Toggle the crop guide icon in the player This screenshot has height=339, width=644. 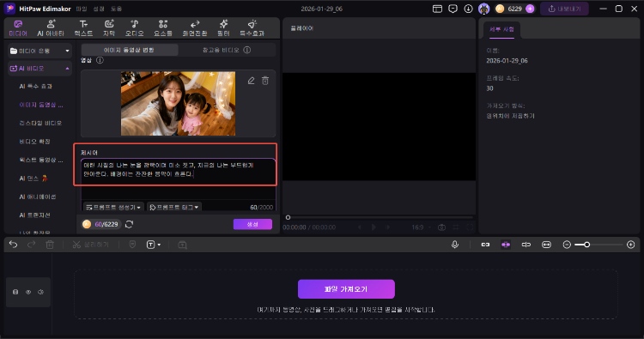tap(456, 227)
